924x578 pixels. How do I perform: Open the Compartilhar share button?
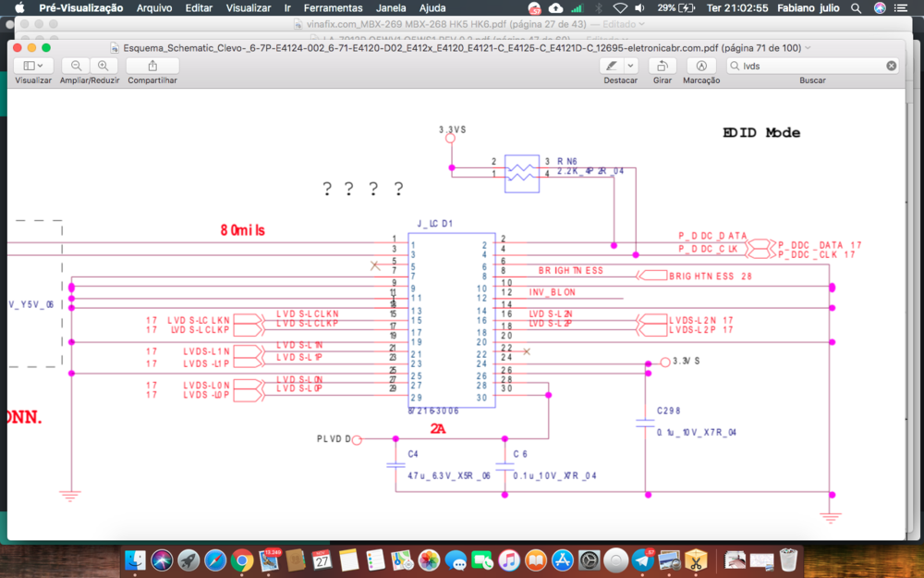pyautogui.click(x=152, y=66)
